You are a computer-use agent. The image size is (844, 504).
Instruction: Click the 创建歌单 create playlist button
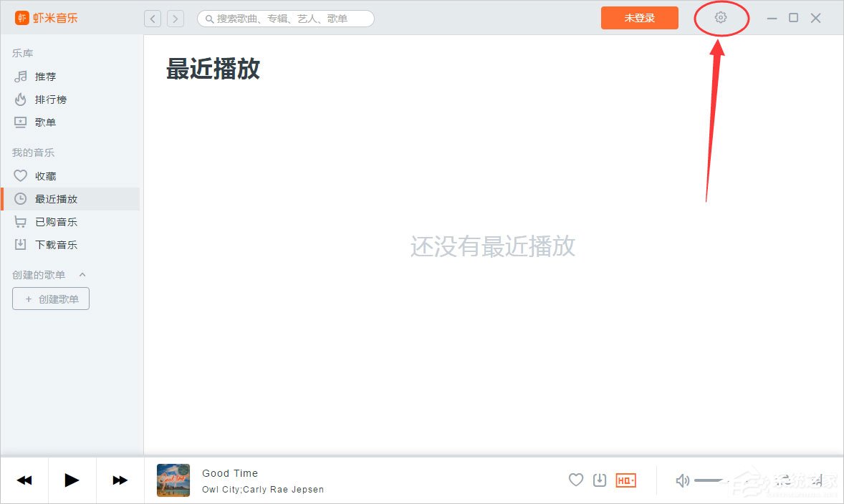coord(50,298)
